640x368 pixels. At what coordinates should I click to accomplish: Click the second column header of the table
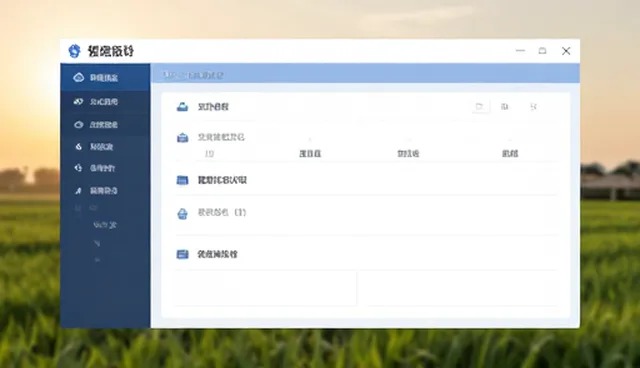310,154
